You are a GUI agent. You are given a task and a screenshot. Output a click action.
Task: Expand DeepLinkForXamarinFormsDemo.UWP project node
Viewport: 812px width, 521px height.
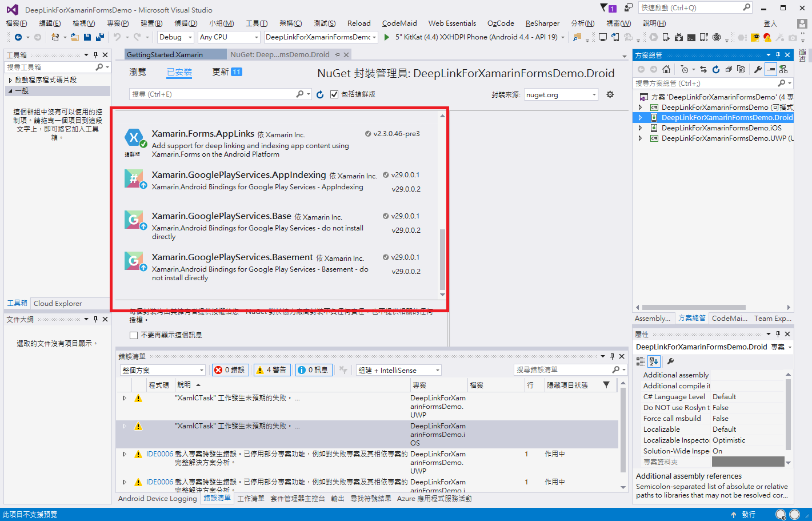[640, 138]
